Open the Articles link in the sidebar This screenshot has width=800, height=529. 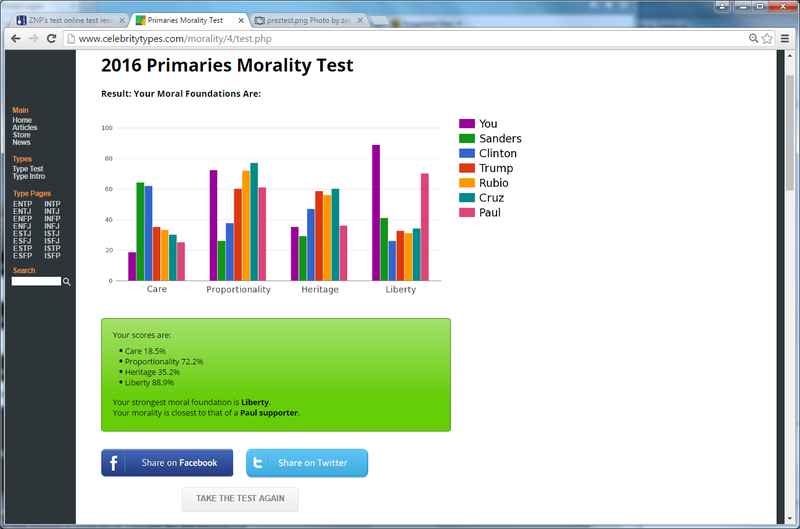(x=24, y=128)
